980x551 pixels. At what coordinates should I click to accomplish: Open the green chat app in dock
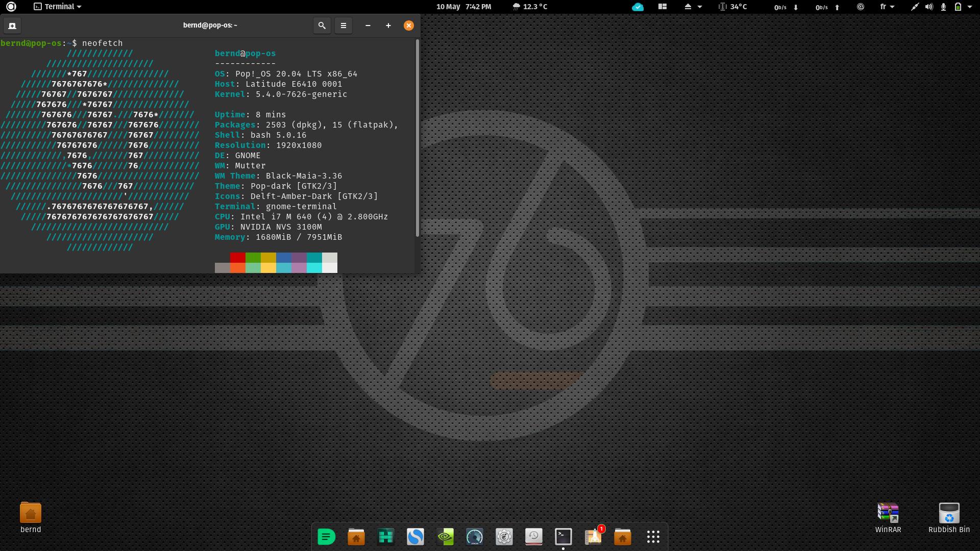tap(327, 537)
